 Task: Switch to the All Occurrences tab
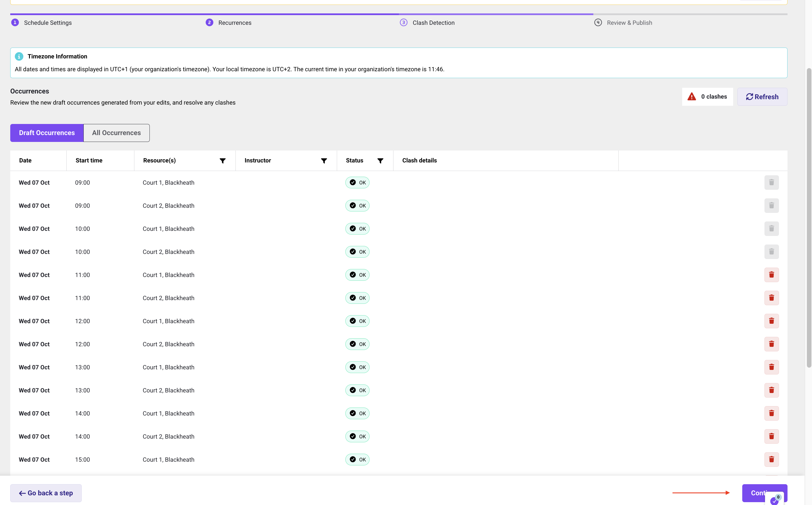[116, 133]
